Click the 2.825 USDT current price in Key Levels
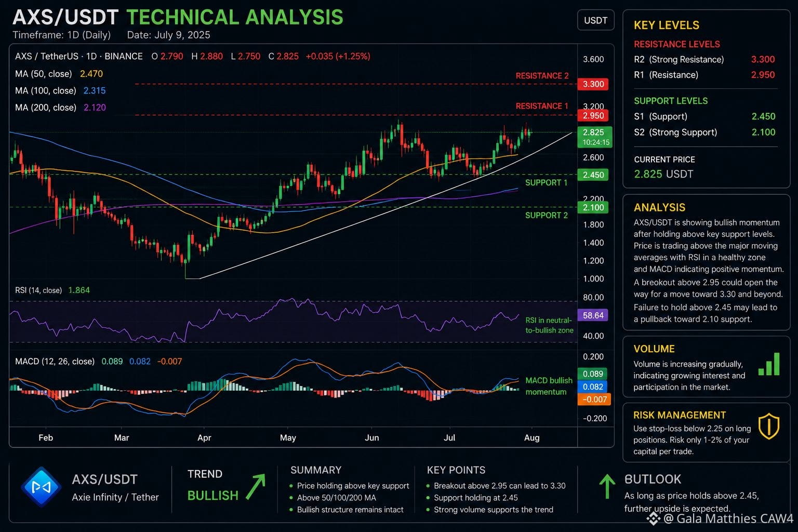The width and height of the screenshot is (798, 532). (x=663, y=174)
